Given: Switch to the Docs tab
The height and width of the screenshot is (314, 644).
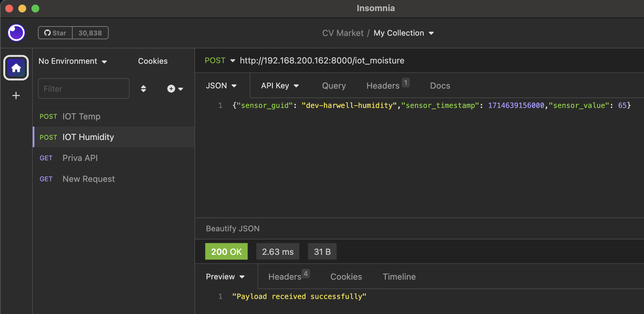Looking at the screenshot, I should click(x=440, y=86).
